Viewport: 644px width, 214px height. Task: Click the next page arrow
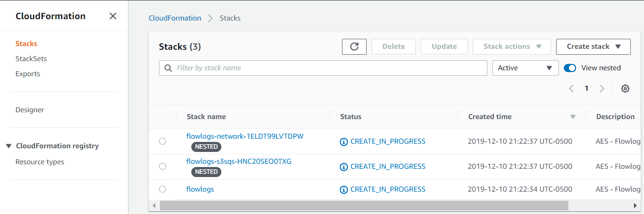tap(602, 89)
